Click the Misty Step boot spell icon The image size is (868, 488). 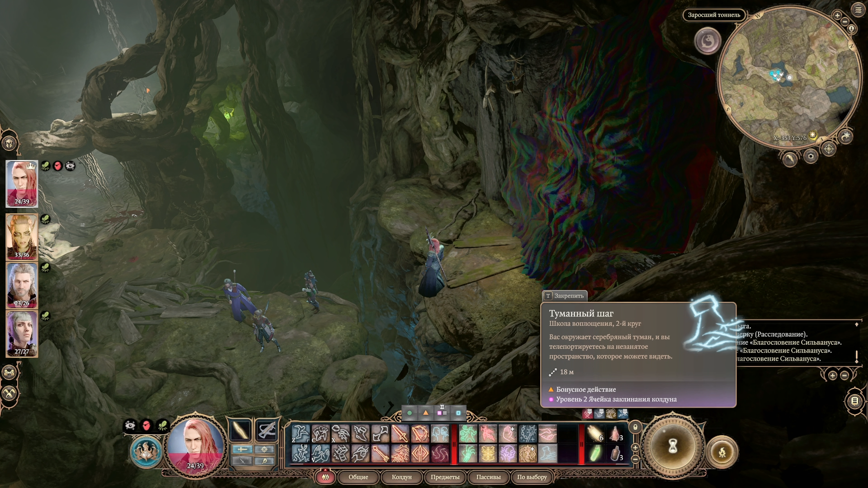(x=547, y=453)
